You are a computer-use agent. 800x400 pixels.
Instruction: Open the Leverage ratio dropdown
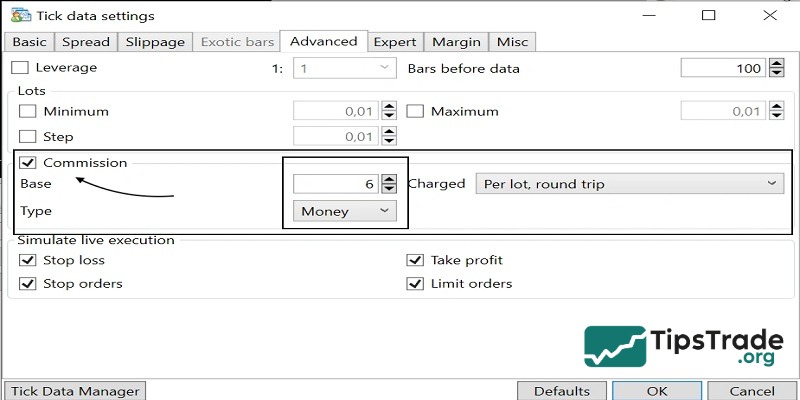(345, 68)
